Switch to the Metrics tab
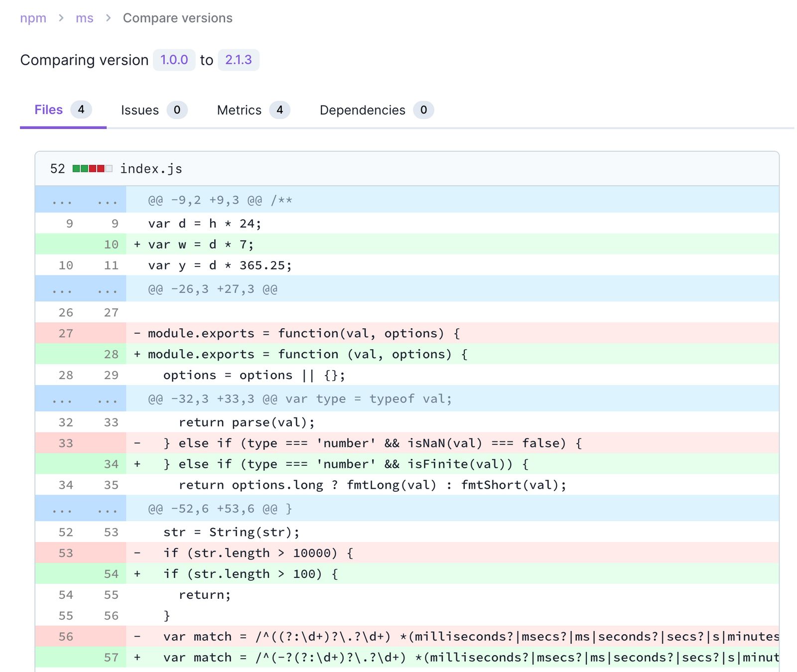The width and height of the screenshot is (797, 672). click(254, 110)
